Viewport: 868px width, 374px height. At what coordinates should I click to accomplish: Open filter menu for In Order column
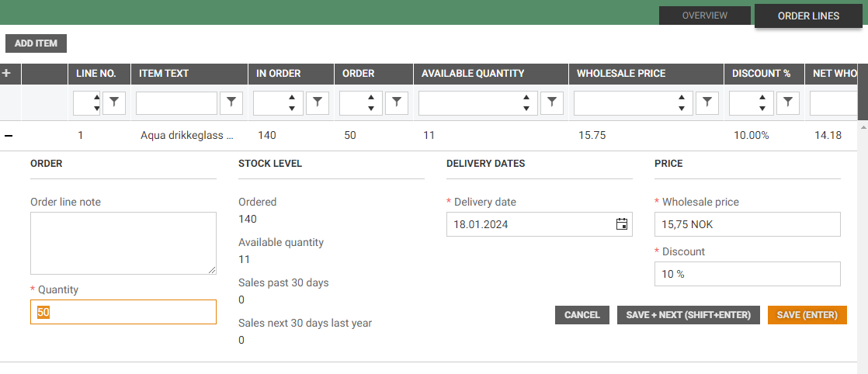318,102
